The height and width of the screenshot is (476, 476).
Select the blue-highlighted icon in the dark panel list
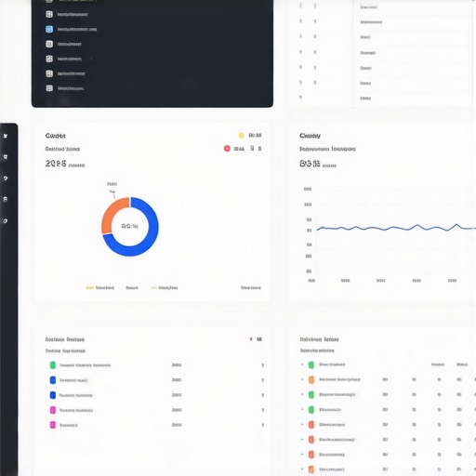tap(49, 29)
